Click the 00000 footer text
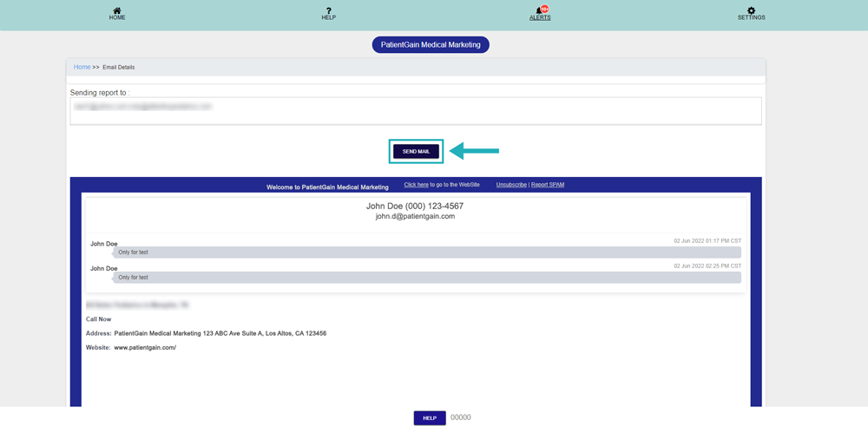The height and width of the screenshot is (427, 868). [x=461, y=417]
